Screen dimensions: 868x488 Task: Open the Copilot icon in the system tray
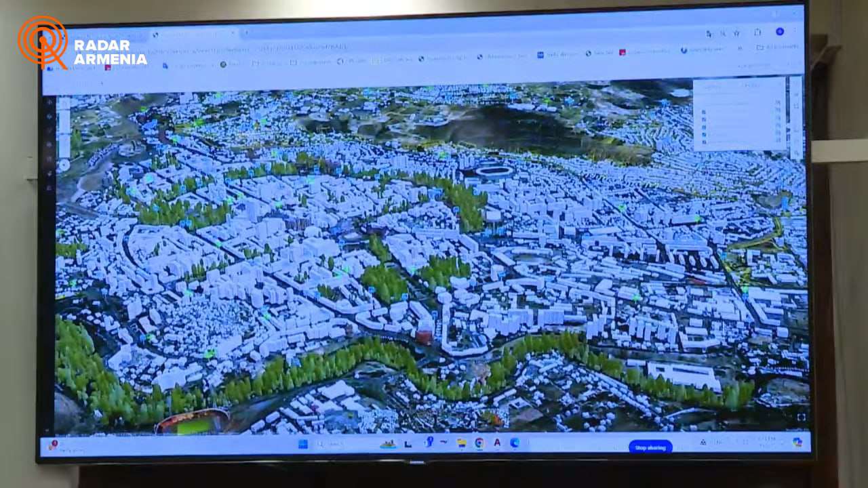[797, 442]
